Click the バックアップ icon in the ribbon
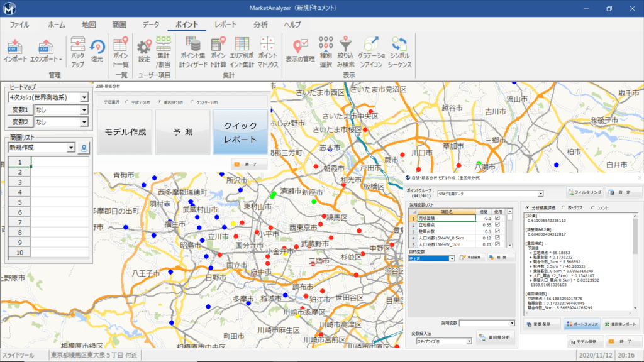Image resolution: width=644 pixels, height=362 pixels. 79,50
